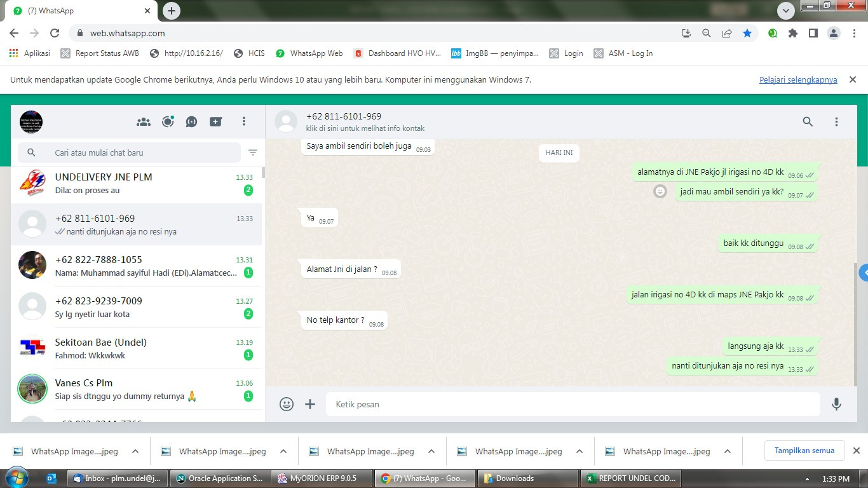Image resolution: width=868 pixels, height=488 pixels.
Task: Open WhatsApp Communities icon
Action: tap(144, 121)
